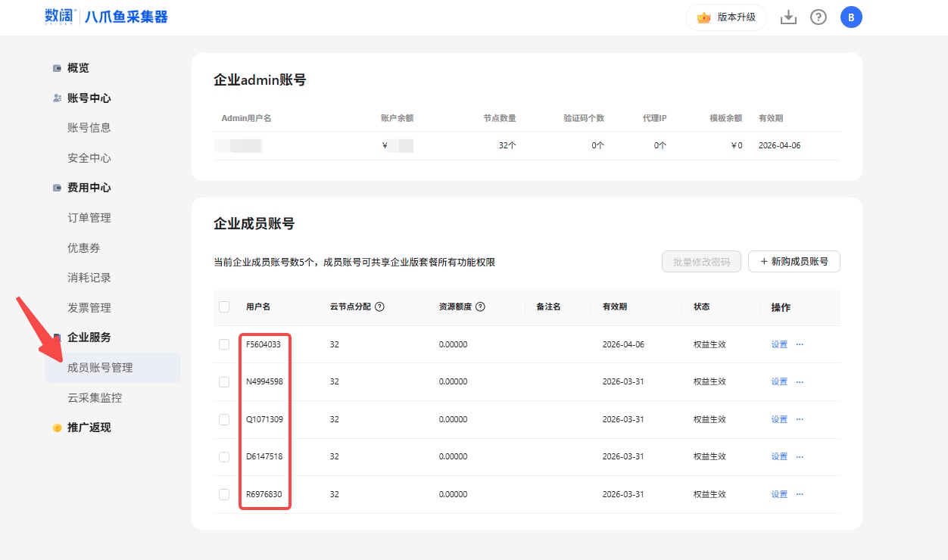Check the box for user R6976830

coord(224,494)
